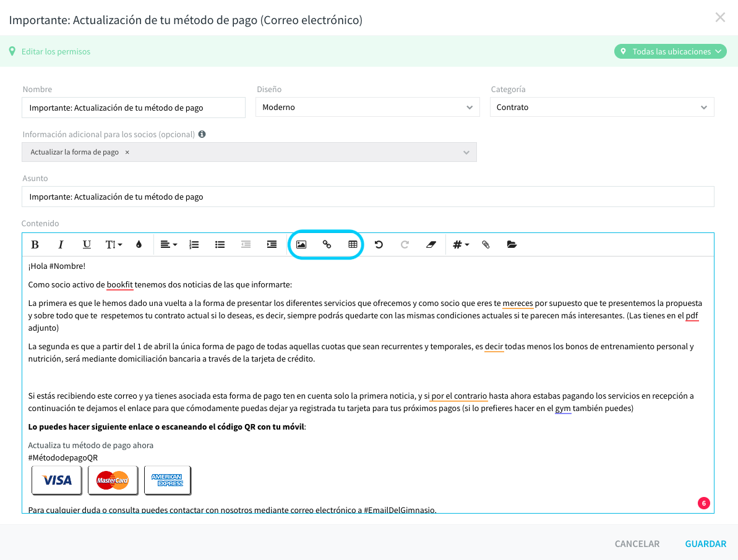Open the file manager folder icon
Screen dimensions: 738x560
coord(512,245)
